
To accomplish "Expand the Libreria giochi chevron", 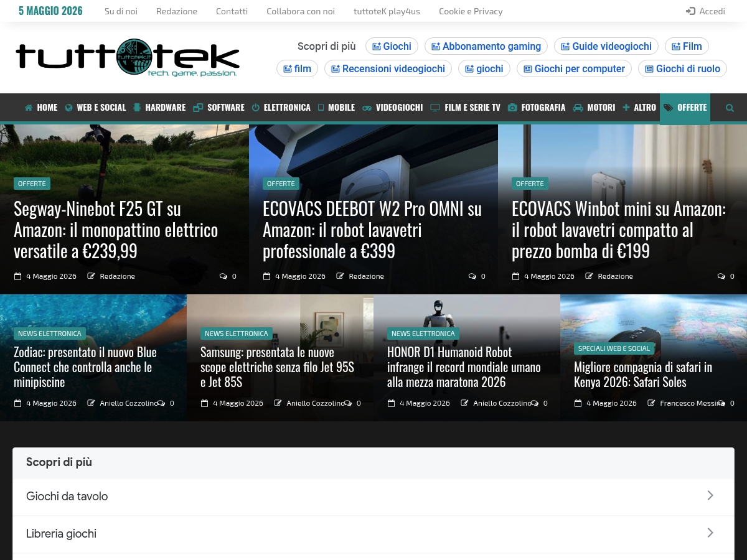I will click(710, 533).
